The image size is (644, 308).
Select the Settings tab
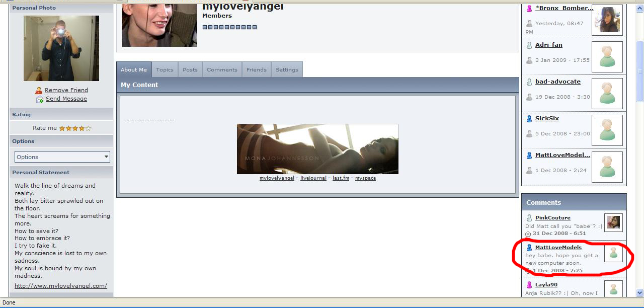click(x=287, y=70)
